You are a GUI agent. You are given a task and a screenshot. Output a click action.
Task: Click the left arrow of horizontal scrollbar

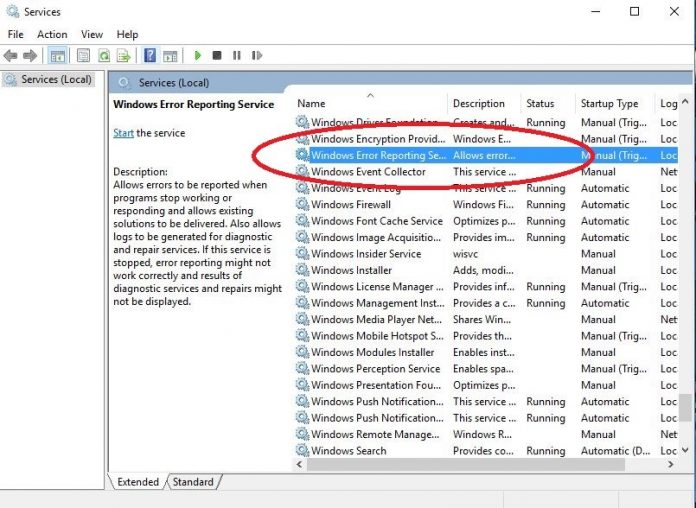coord(299,464)
